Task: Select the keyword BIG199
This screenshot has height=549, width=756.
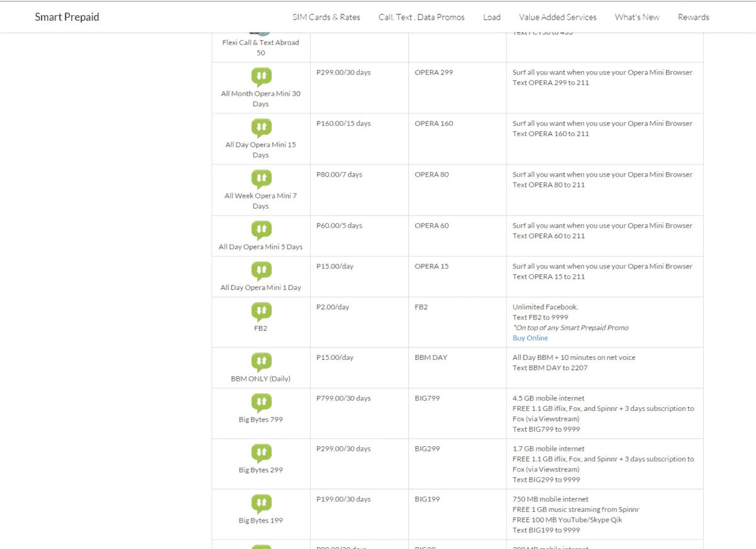Action: 427,499
